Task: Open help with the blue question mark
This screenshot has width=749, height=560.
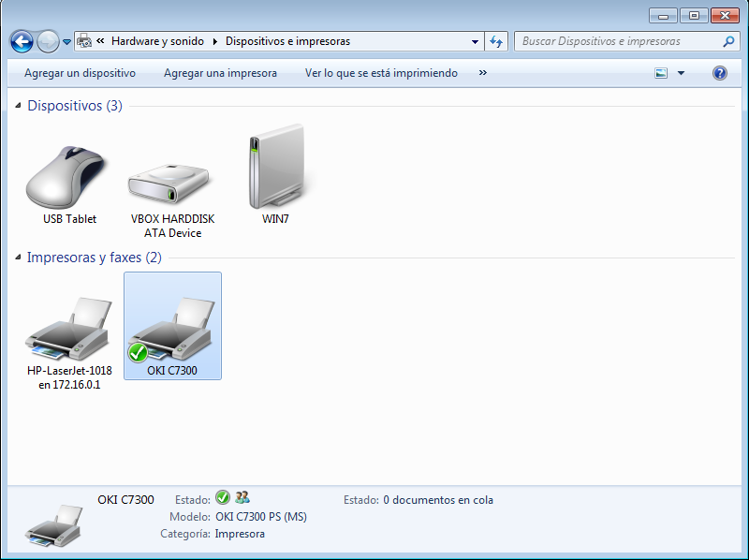Action: click(720, 73)
